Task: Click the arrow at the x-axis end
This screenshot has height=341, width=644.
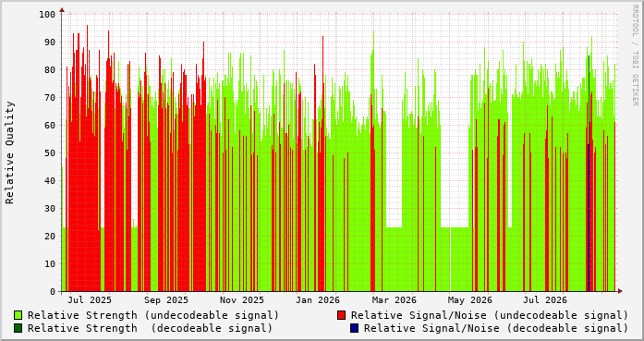Action: pyautogui.click(x=620, y=291)
